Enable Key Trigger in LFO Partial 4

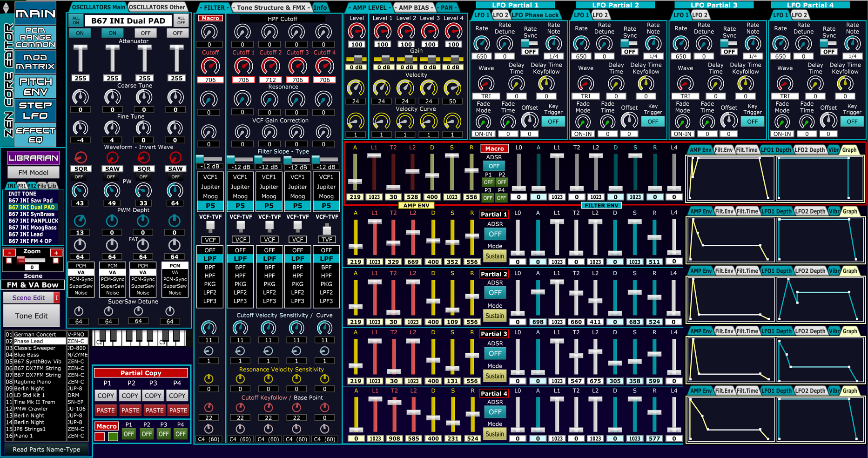point(852,122)
